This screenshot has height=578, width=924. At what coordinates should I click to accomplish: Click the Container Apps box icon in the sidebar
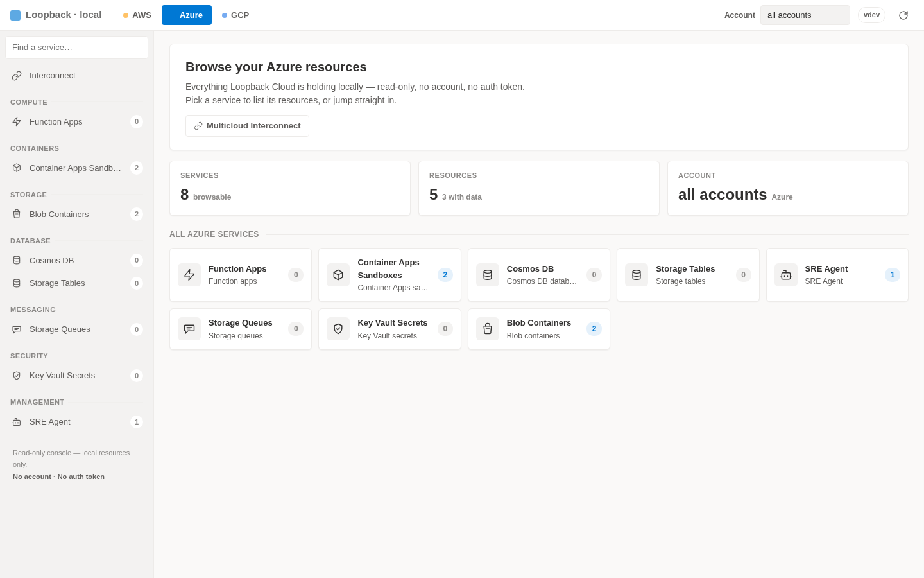click(17, 168)
